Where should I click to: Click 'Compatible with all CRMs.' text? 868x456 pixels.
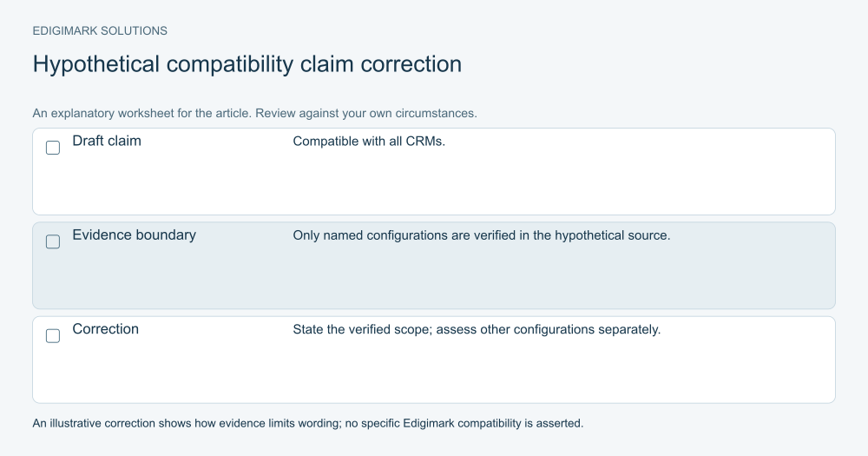[x=369, y=142]
